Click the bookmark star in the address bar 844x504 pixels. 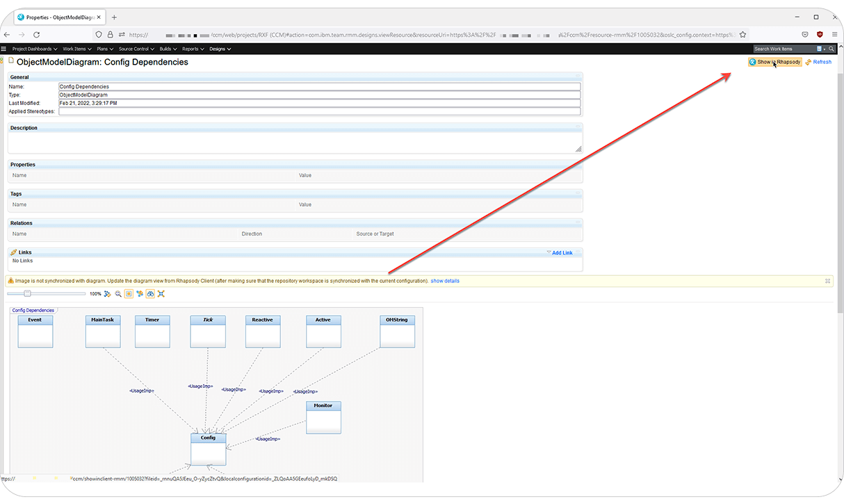[742, 33]
